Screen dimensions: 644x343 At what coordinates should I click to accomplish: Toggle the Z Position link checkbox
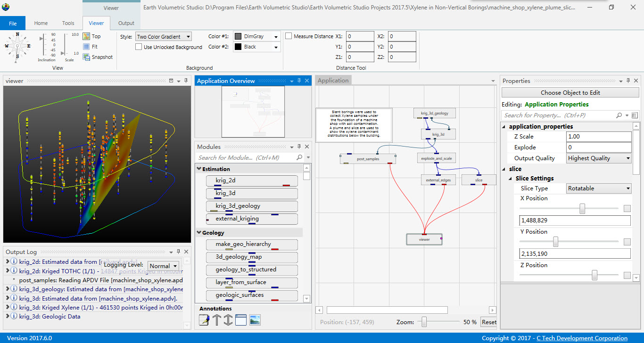(x=627, y=275)
